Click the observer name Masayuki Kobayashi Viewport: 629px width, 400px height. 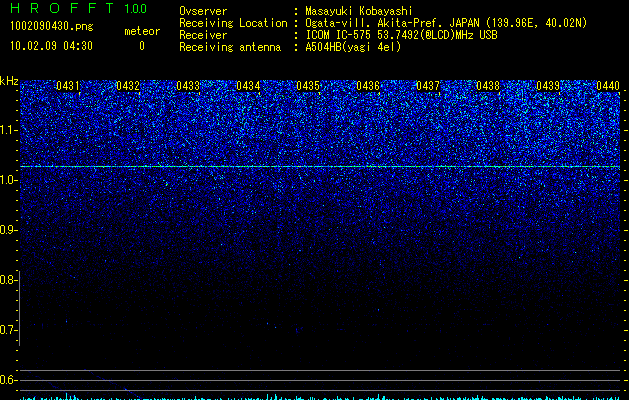coord(359,11)
